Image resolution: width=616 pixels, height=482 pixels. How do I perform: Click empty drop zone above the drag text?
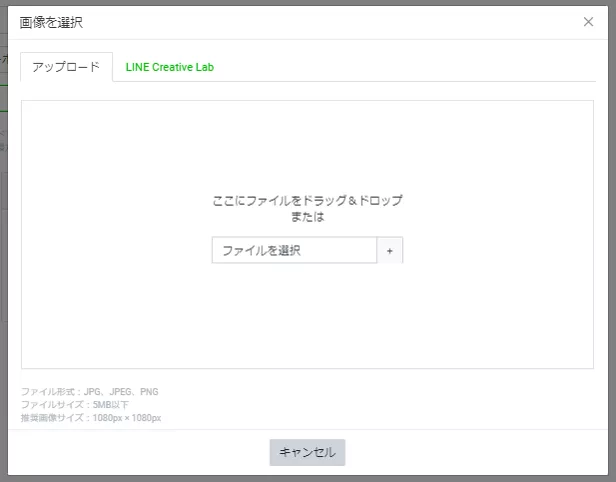pos(307,140)
